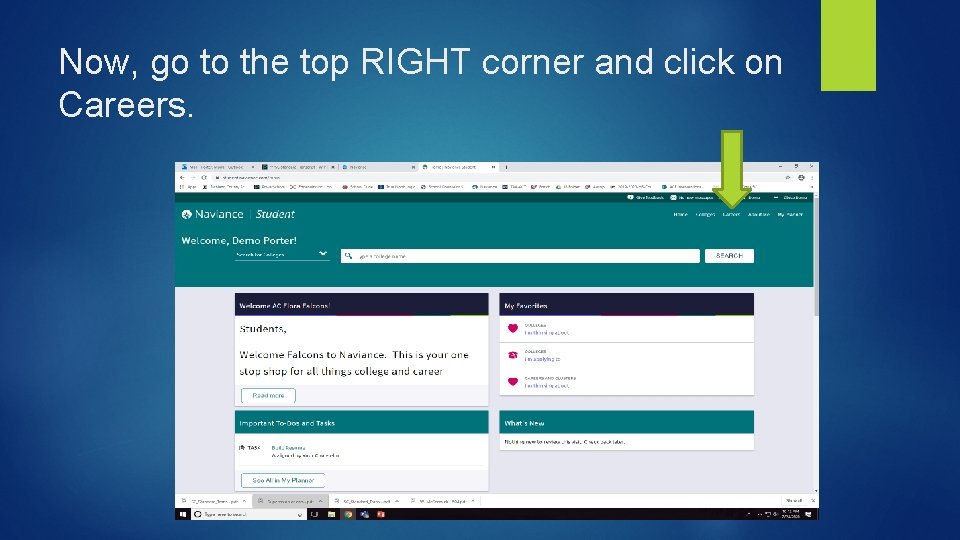Image resolution: width=960 pixels, height=540 pixels.
Task: Open a new browser tab with plus
Action: (506, 167)
